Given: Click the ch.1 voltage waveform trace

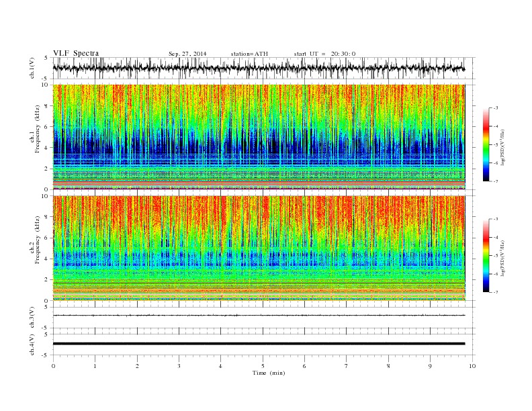Looking at the screenshot, I should (x=259, y=68).
